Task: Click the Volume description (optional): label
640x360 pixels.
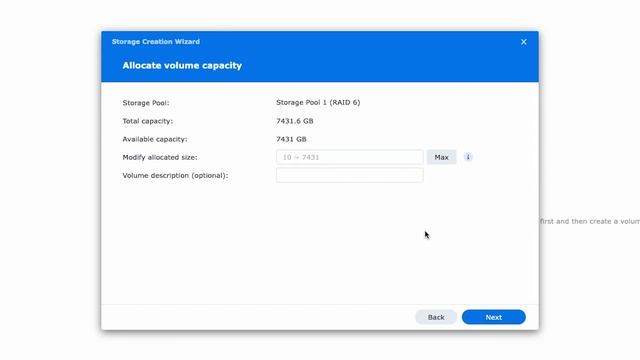Action: pos(175,176)
